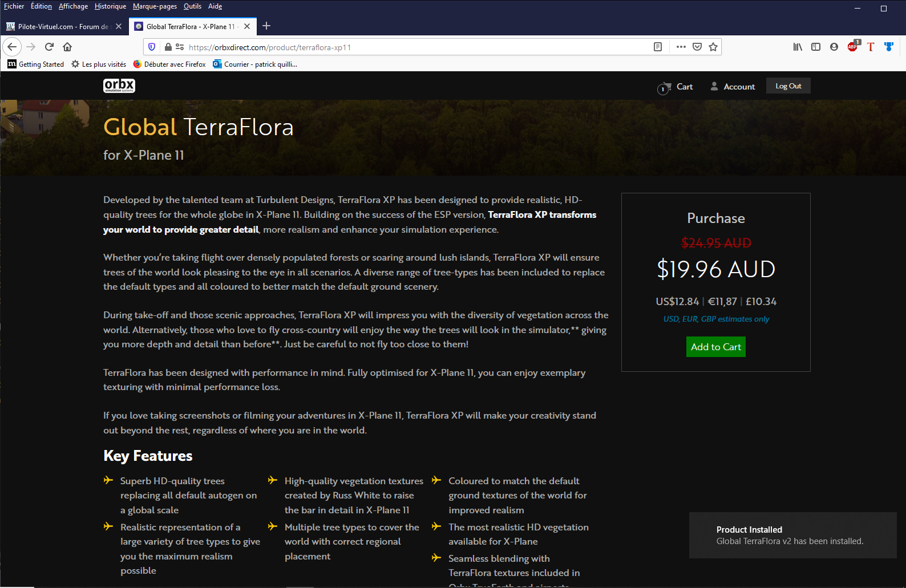Open the Account link

733,87
